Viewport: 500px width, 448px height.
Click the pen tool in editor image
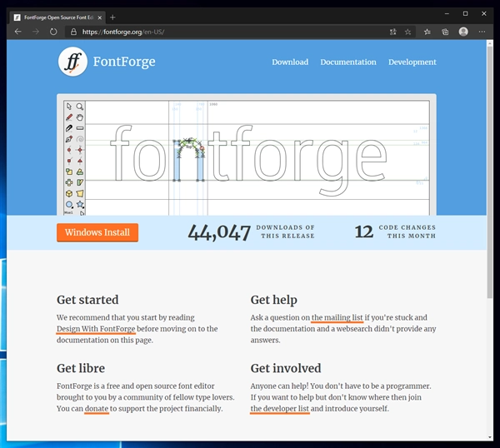(x=69, y=139)
